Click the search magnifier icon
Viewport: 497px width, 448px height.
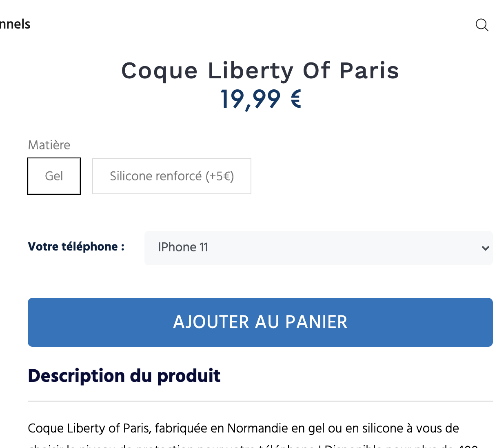482,25
